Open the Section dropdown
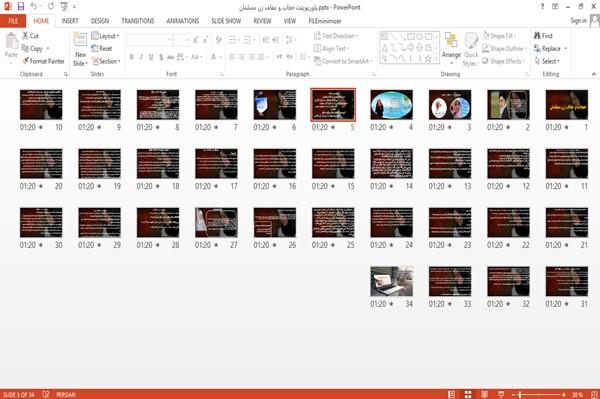This screenshot has height=399, width=600. tap(106, 61)
